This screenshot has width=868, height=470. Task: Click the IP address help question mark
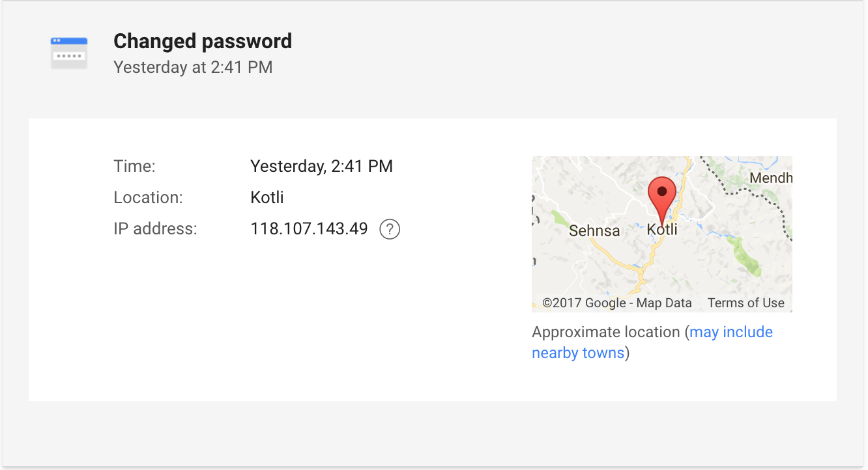click(x=390, y=229)
